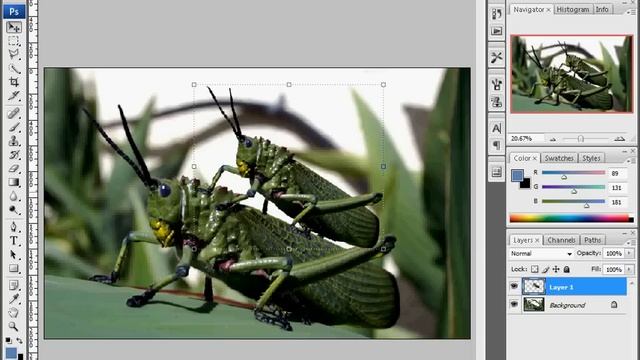640x360 pixels.
Task: Open the Tool Presets dock icon
Action: [x=496, y=57]
